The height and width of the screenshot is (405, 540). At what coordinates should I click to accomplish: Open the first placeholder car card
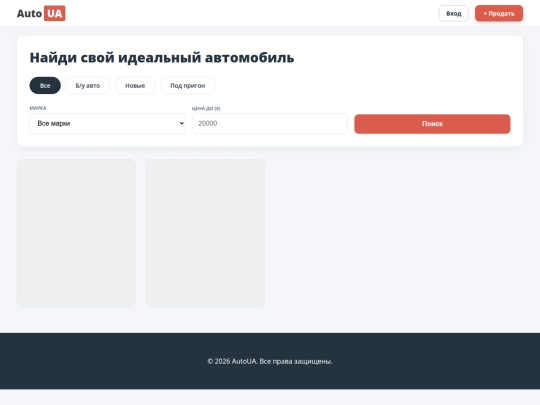(76, 233)
